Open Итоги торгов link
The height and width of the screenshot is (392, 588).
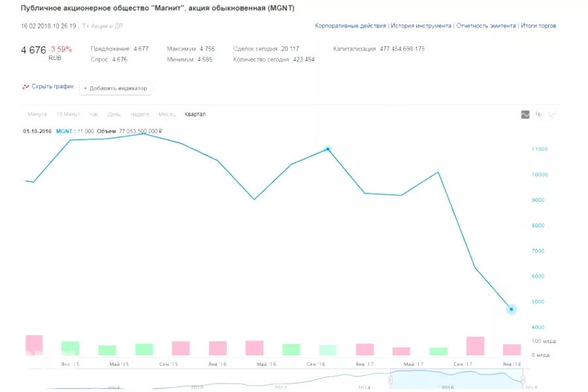tap(539, 26)
